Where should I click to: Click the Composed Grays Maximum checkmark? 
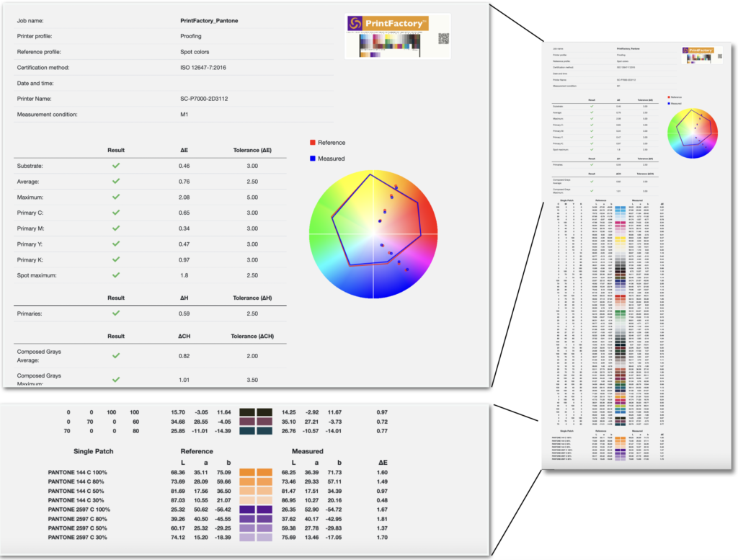tap(116, 379)
